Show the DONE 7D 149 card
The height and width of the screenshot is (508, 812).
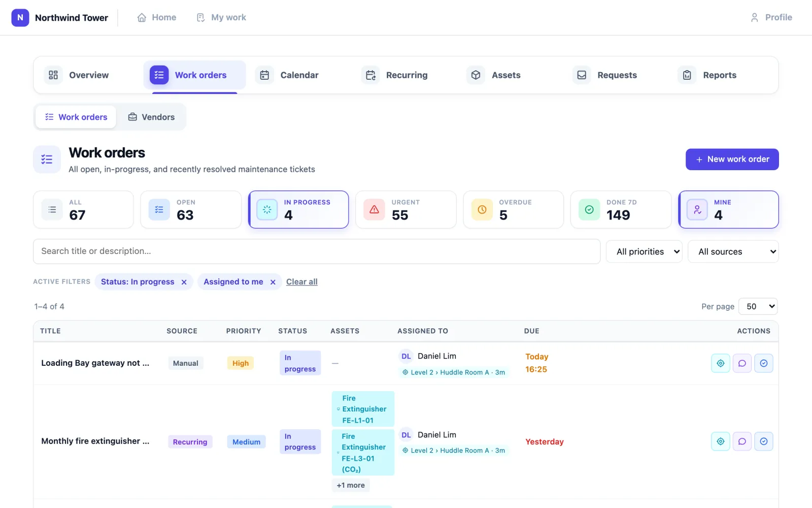pos(621,209)
